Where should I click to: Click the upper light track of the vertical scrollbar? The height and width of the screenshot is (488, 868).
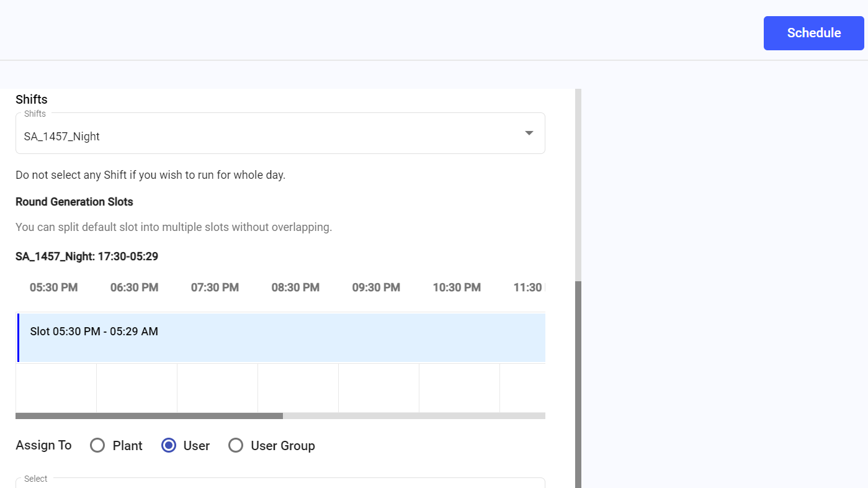click(x=578, y=185)
